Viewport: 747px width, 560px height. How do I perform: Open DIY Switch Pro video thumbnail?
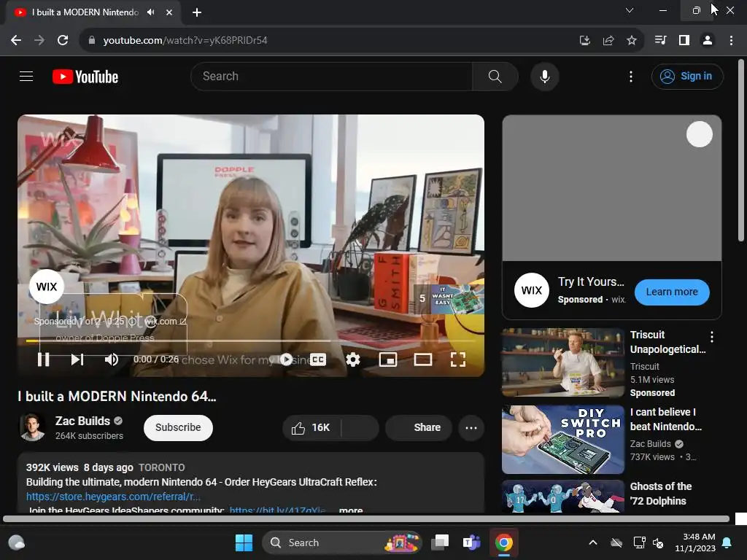pyautogui.click(x=562, y=440)
